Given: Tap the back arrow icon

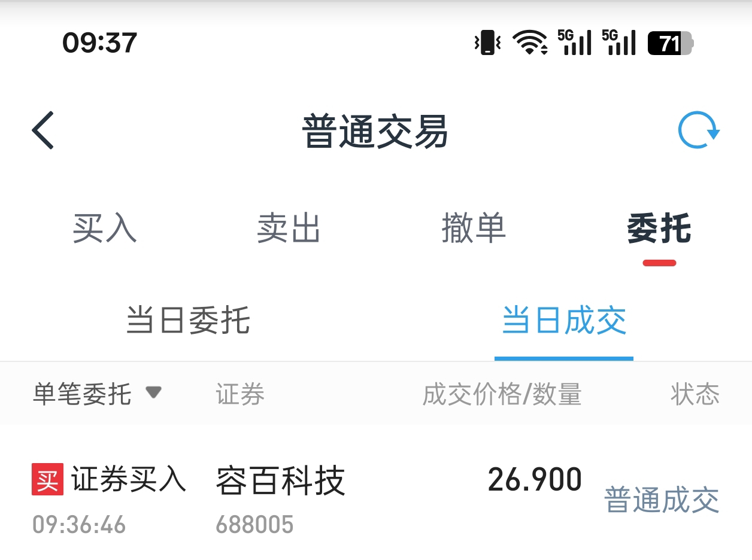Looking at the screenshot, I should tap(43, 130).
